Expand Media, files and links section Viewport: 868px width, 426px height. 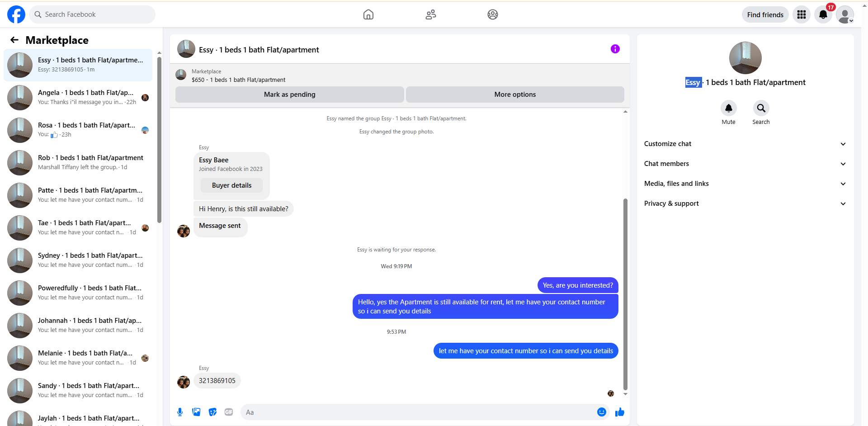pos(745,184)
